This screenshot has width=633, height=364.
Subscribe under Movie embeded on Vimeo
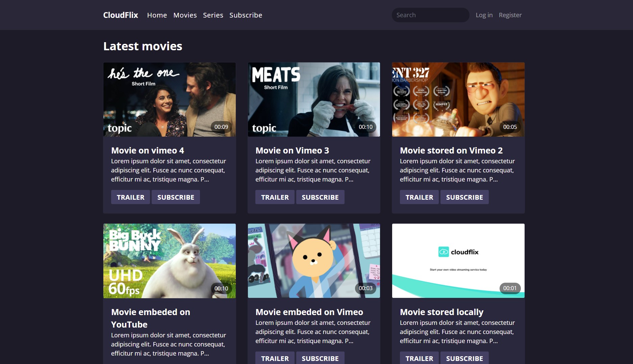tap(320, 358)
